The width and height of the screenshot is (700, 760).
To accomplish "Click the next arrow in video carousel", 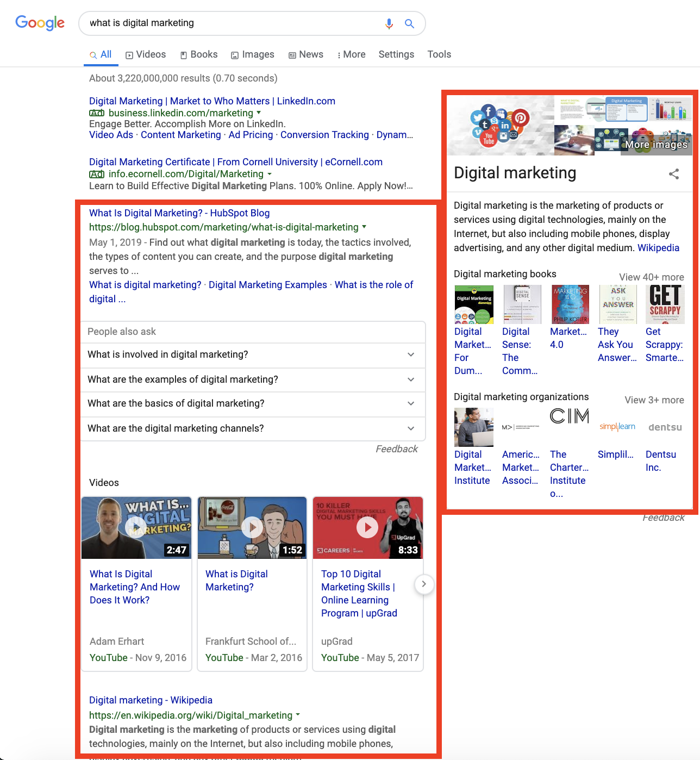I will [424, 584].
